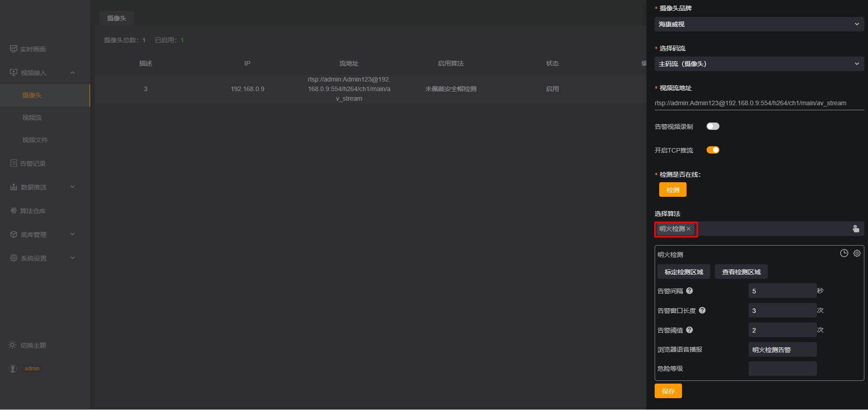The image size is (868, 410).
Task: Click the 数据推送 upload icon
Action: tap(14, 187)
